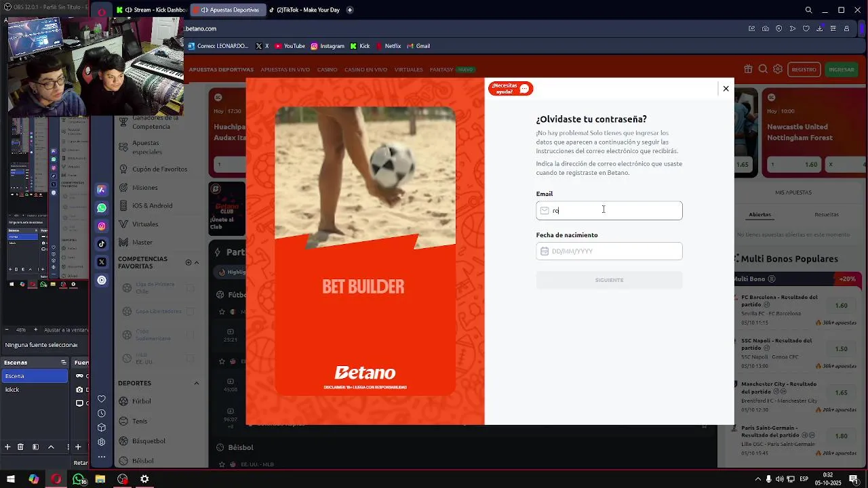Open the Instagram bookmark
The height and width of the screenshot is (488, 868).
click(328, 46)
